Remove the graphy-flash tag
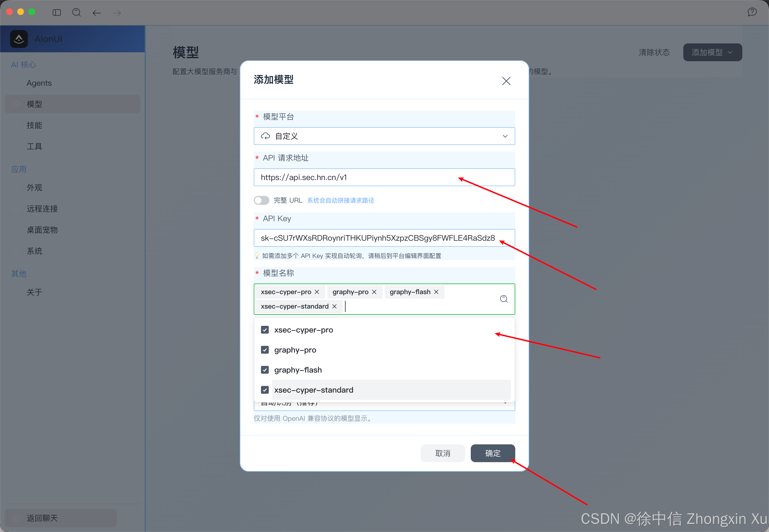Image resolution: width=769 pixels, height=532 pixels. pyautogui.click(x=436, y=292)
